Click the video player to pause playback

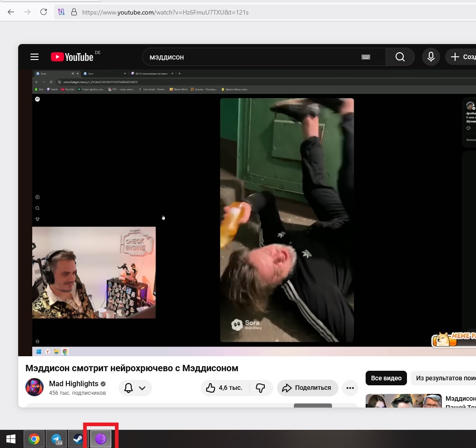[247, 213]
